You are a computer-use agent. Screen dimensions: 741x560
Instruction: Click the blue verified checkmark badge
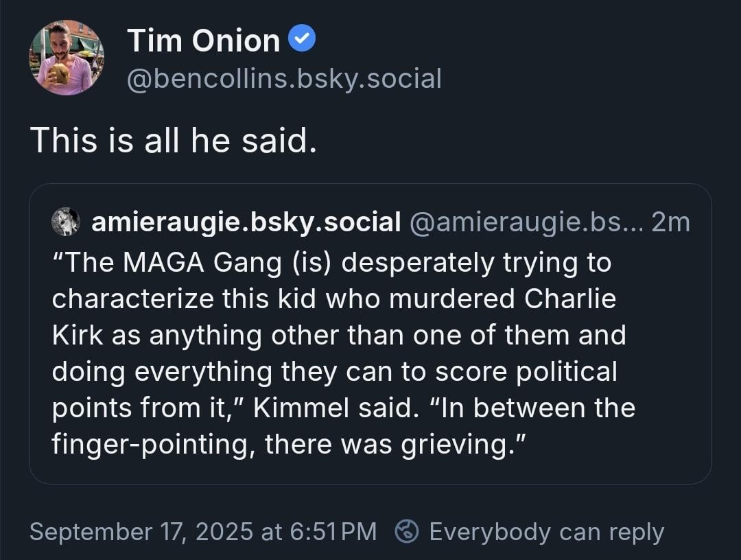tap(301, 39)
